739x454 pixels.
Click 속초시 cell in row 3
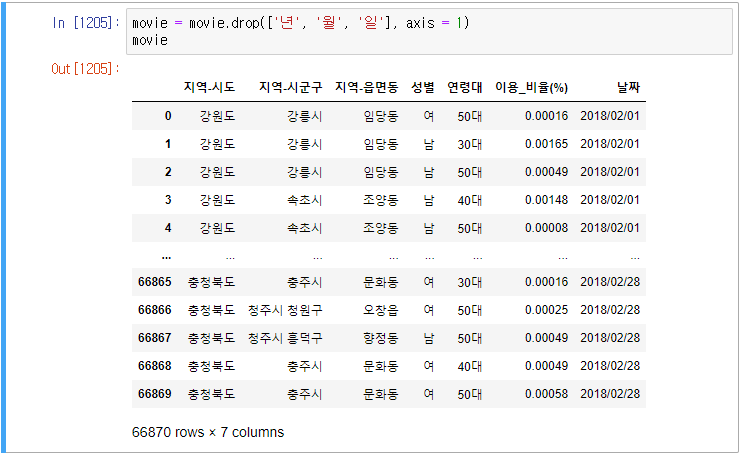305,200
